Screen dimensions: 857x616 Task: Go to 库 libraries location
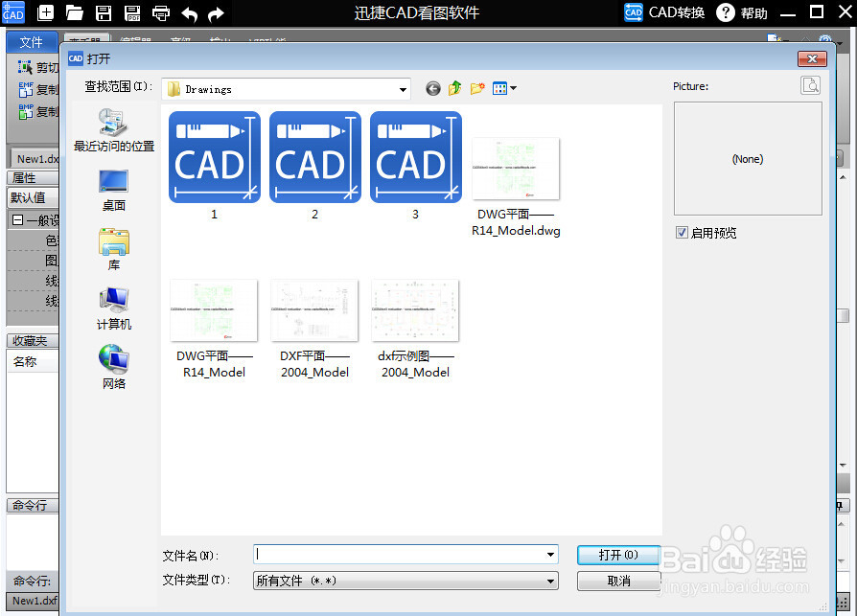click(114, 250)
